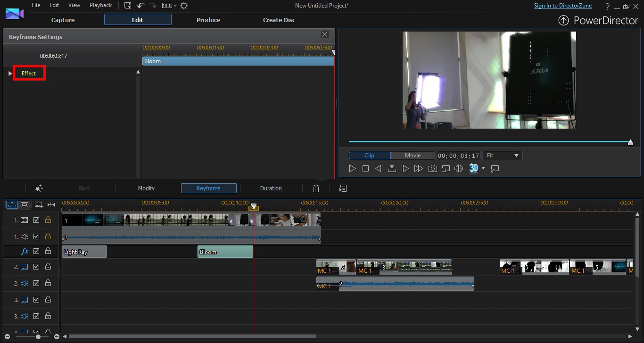Viewport: 644px width, 343px height.
Task: Click the timeline zoom slider handle
Action: coord(38,337)
